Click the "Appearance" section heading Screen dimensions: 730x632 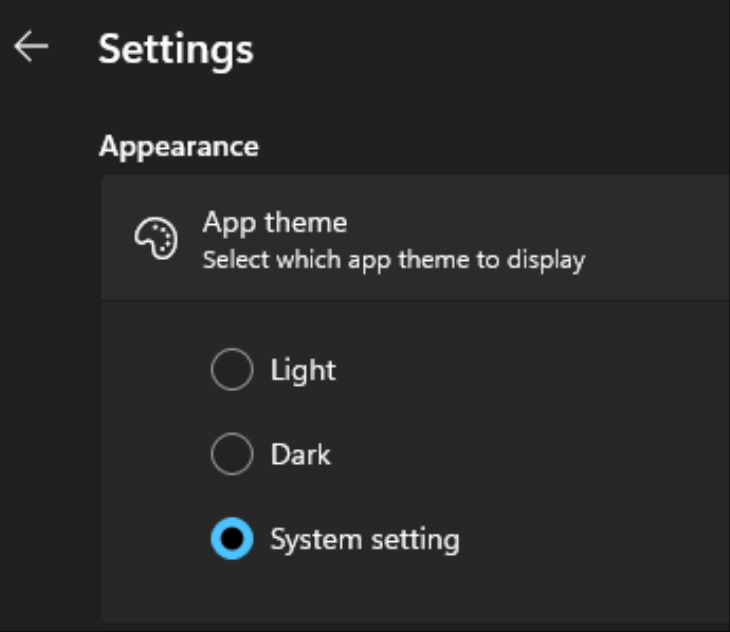click(x=179, y=146)
